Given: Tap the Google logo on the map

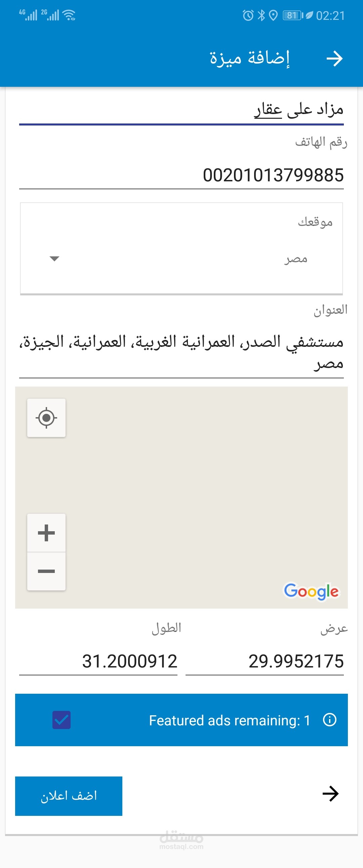Looking at the screenshot, I should (x=311, y=591).
